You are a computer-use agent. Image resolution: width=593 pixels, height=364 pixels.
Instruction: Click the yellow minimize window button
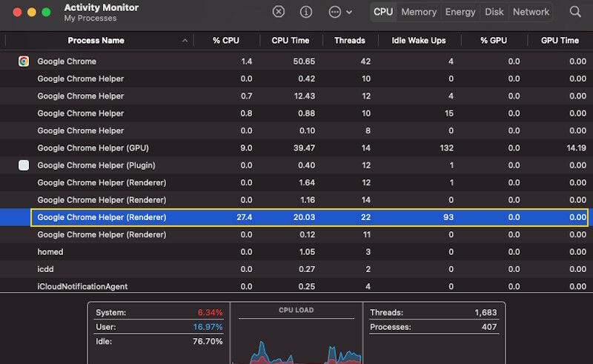pyautogui.click(x=32, y=12)
